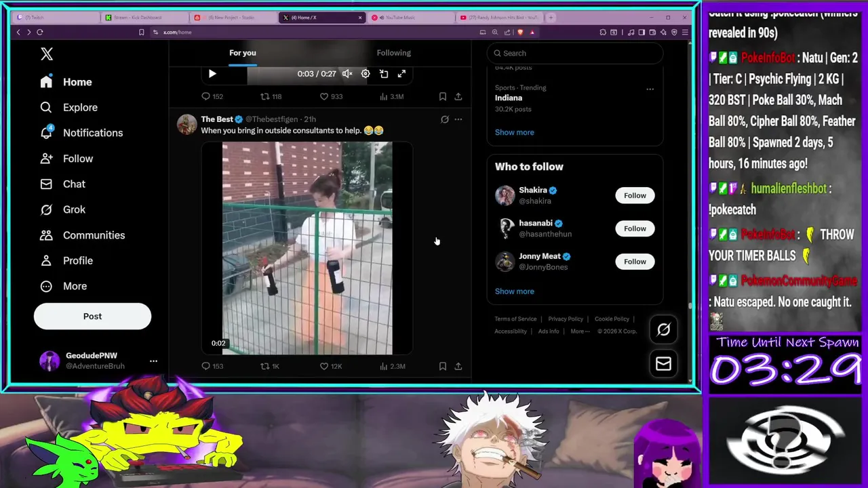Open the Cookie Policy link
868x488 pixels.
pyautogui.click(x=612, y=319)
